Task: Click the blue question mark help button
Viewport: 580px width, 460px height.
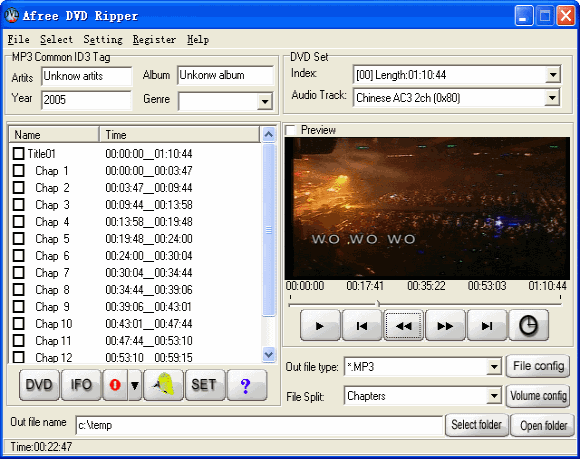Action: [247, 385]
